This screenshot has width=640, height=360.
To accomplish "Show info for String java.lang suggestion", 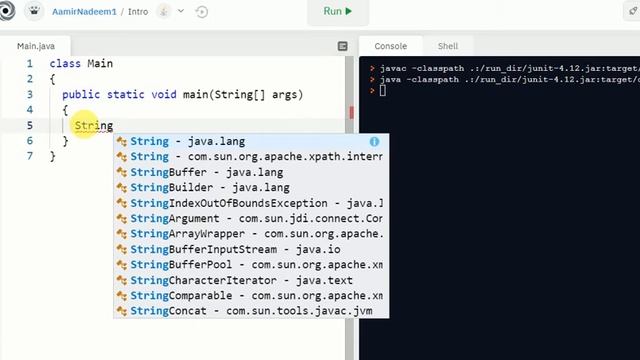I will [374, 142].
